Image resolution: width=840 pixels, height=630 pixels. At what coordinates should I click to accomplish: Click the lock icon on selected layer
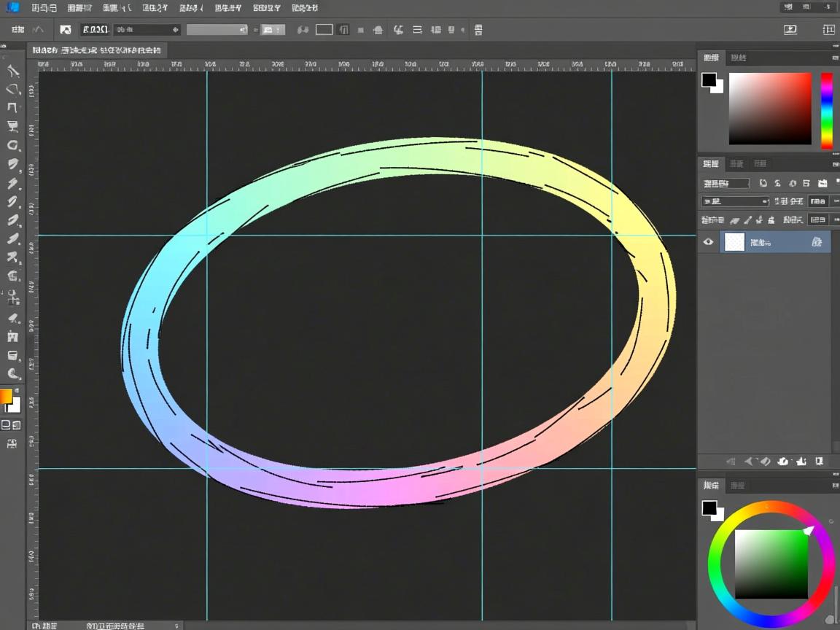click(817, 242)
